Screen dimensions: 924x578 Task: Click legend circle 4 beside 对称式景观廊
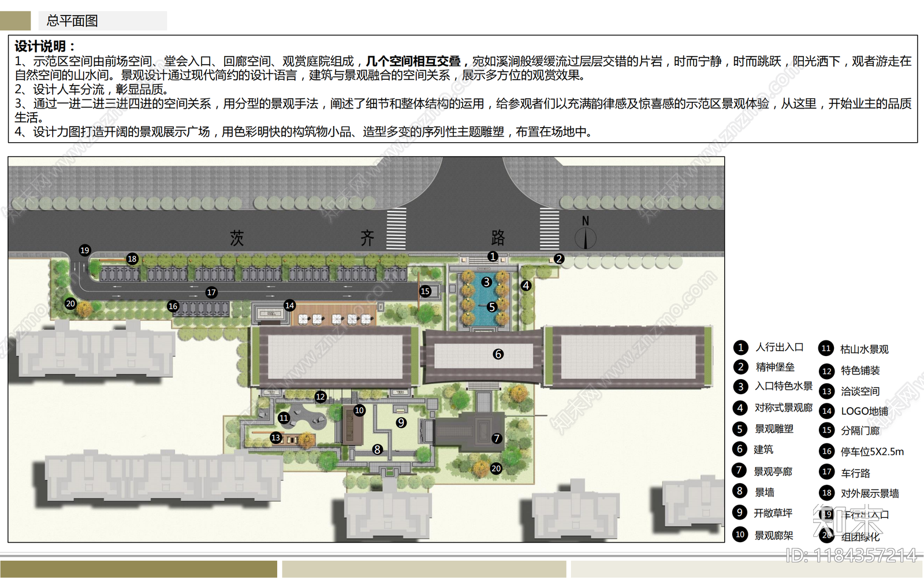coord(740,408)
